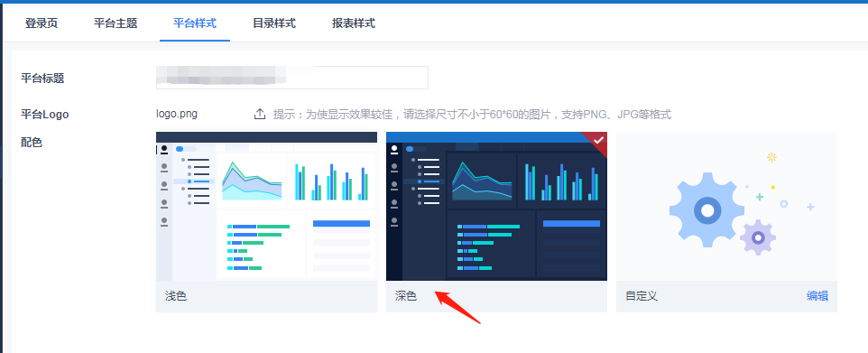The height and width of the screenshot is (353, 868).
Task: Click the 浅色 label
Action: (176, 296)
